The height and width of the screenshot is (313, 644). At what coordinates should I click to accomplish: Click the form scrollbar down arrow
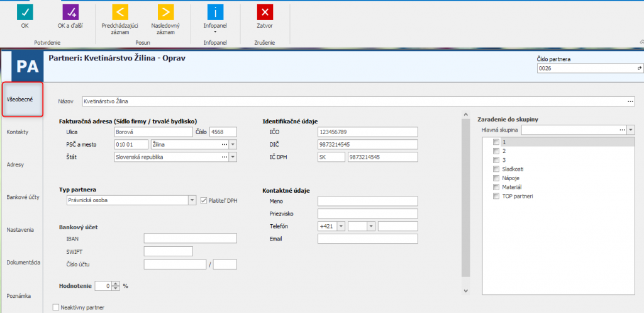(465, 291)
